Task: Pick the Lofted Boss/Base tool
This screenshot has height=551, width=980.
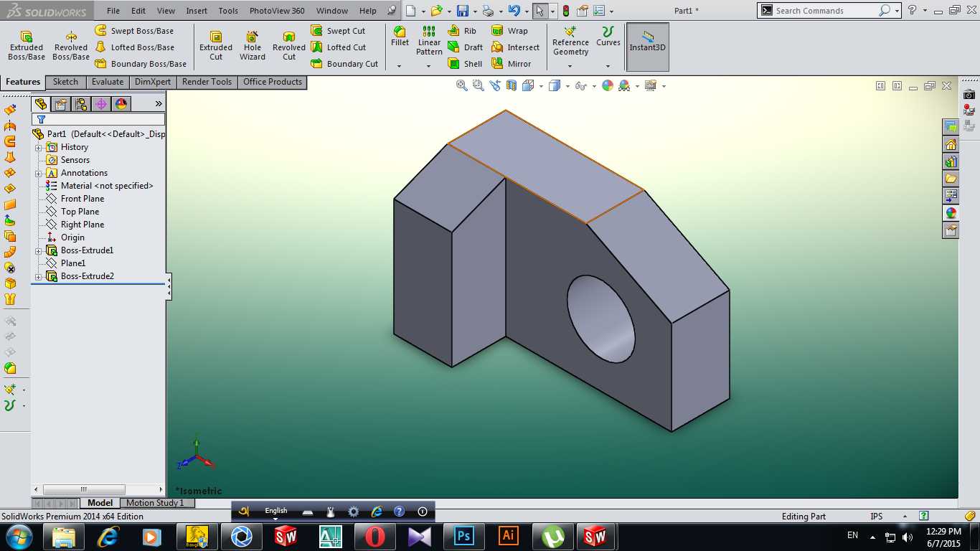Action: 134,47
